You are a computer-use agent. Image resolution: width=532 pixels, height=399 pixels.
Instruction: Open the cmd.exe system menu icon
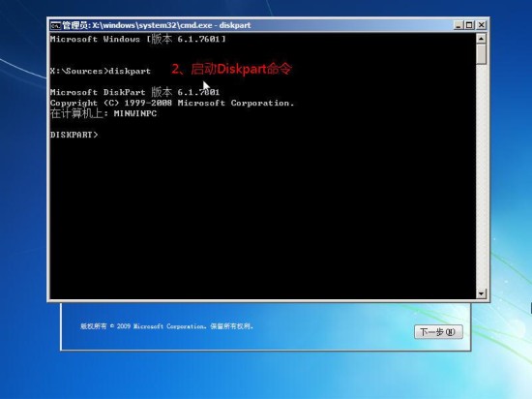pyautogui.click(x=55, y=25)
